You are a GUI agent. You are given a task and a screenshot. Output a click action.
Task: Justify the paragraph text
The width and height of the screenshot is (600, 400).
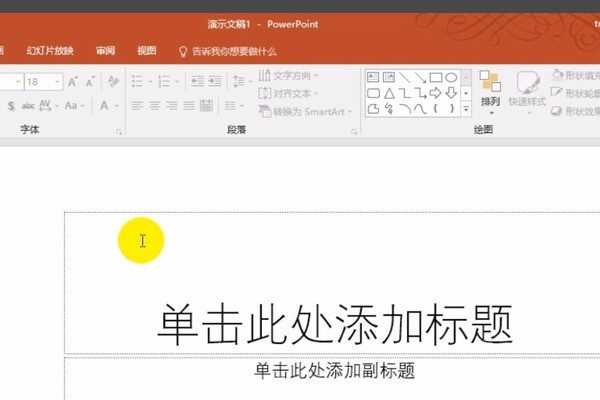tap(189, 106)
